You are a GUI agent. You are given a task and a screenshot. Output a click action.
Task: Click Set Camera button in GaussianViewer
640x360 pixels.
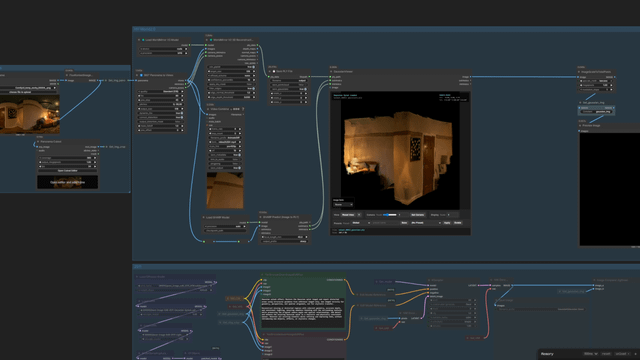(x=418, y=215)
